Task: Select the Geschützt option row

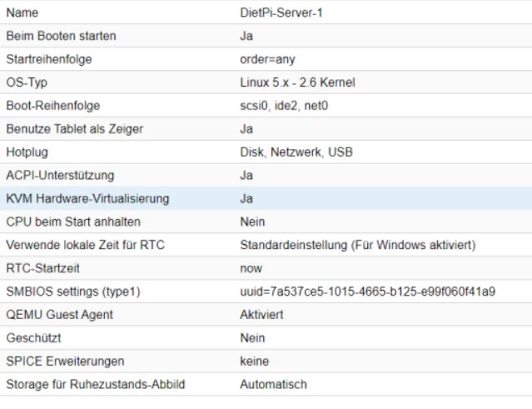Action: coord(266,338)
